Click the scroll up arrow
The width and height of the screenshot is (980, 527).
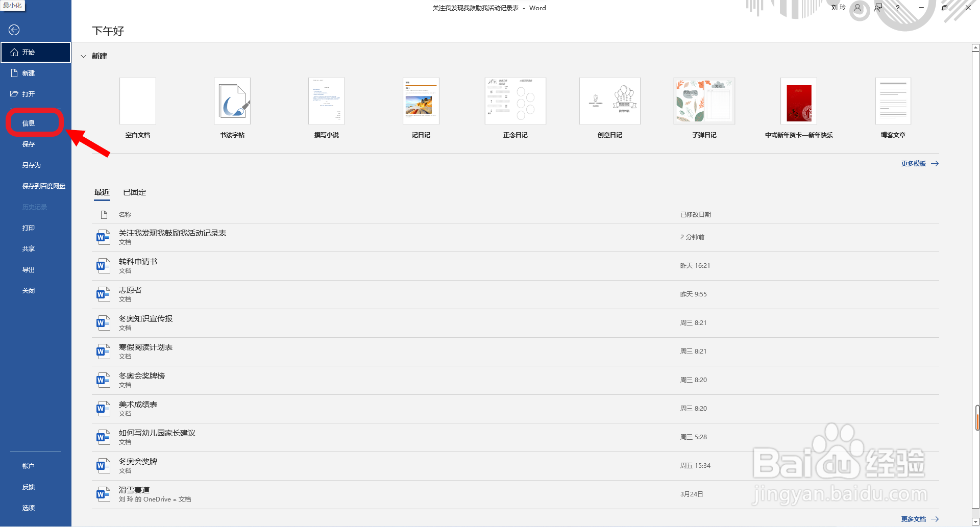tap(975, 48)
